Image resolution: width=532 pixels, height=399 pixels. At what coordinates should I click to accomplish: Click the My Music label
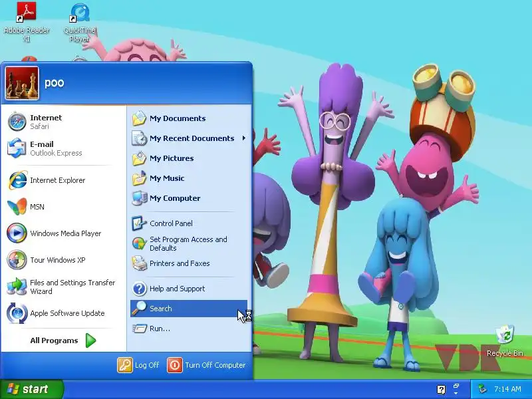(x=167, y=178)
